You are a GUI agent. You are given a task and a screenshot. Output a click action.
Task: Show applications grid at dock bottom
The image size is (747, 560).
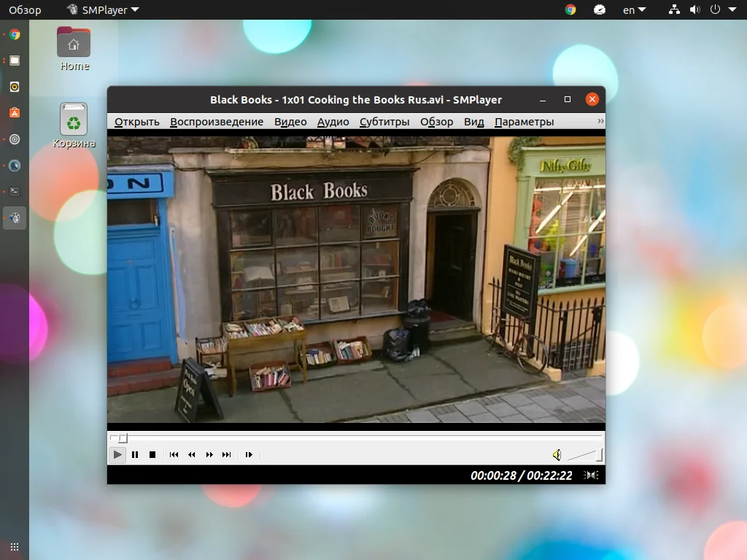(x=15, y=547)
